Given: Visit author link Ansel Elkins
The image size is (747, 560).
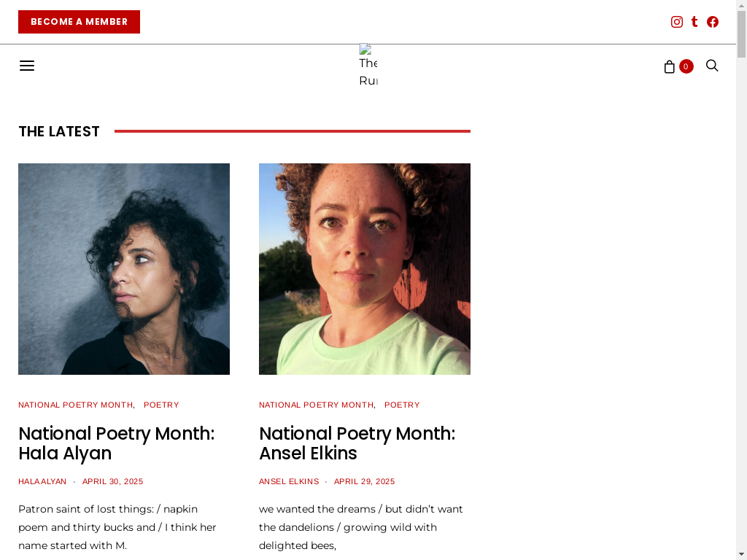Looking at the screenshot, I should click(289, 481).
